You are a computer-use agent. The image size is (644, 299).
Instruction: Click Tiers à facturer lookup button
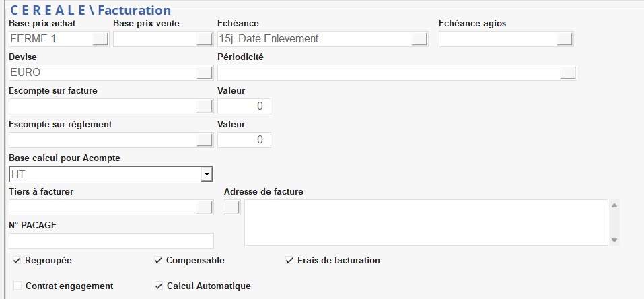click(205, 207)
